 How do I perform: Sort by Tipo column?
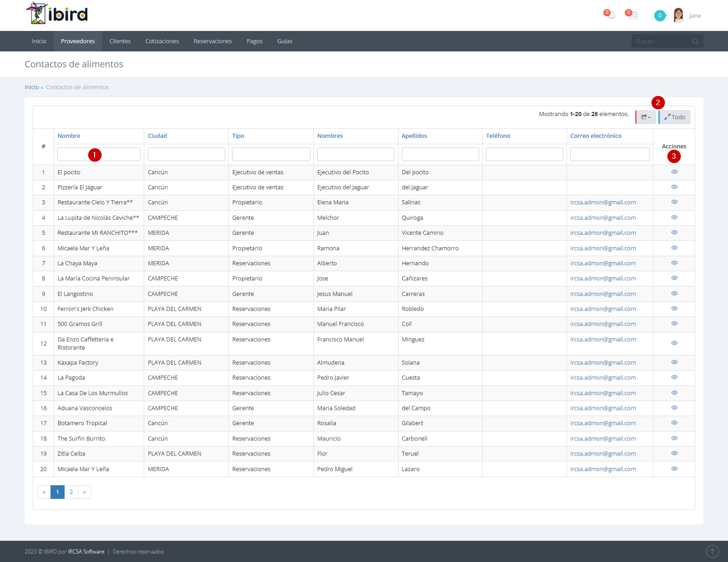click(238, 136)
